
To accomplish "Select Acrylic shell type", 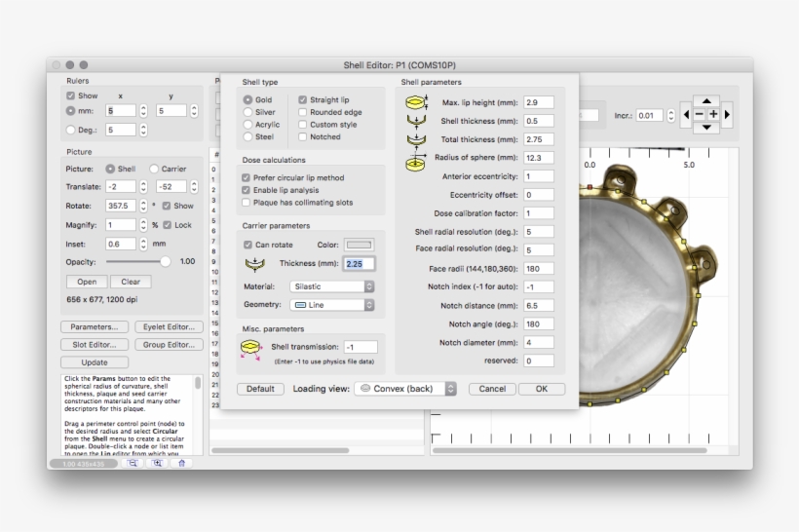I will pos(247,125).
